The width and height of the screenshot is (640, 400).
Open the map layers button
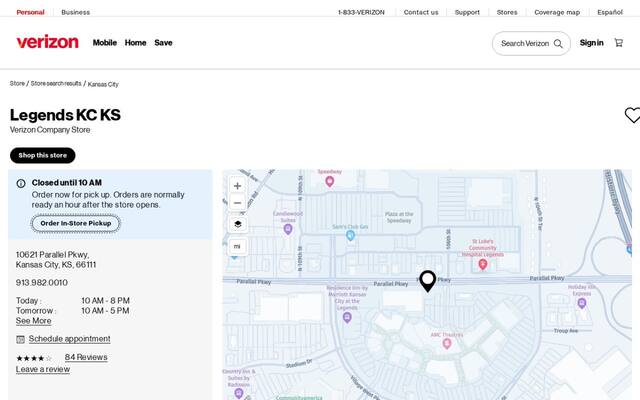pos(238,224)
